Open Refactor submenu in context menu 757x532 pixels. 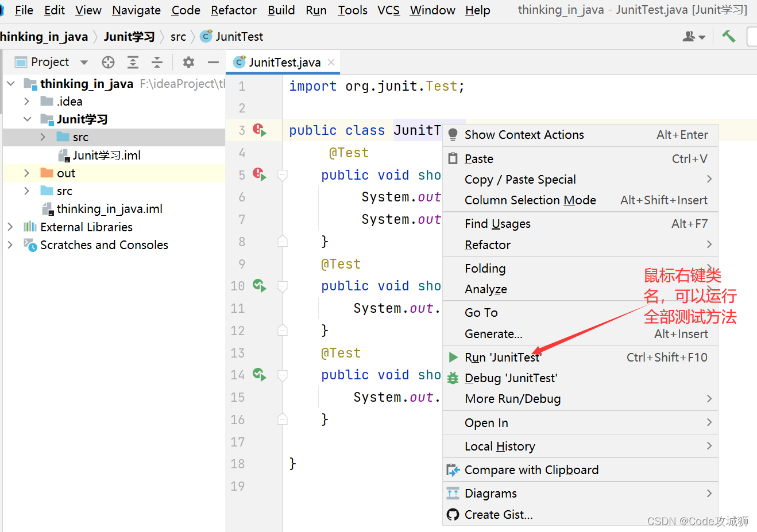click(x=580, y=245)
